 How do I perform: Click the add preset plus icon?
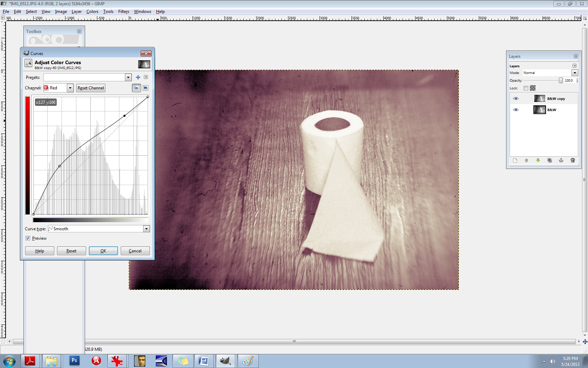[138, 77]
